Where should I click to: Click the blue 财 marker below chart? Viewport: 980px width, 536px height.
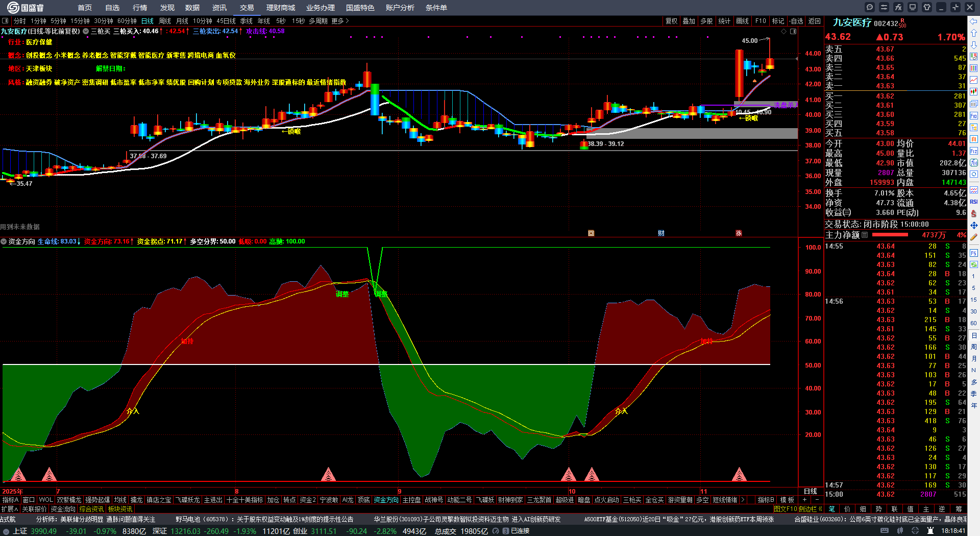click(661, 233)
